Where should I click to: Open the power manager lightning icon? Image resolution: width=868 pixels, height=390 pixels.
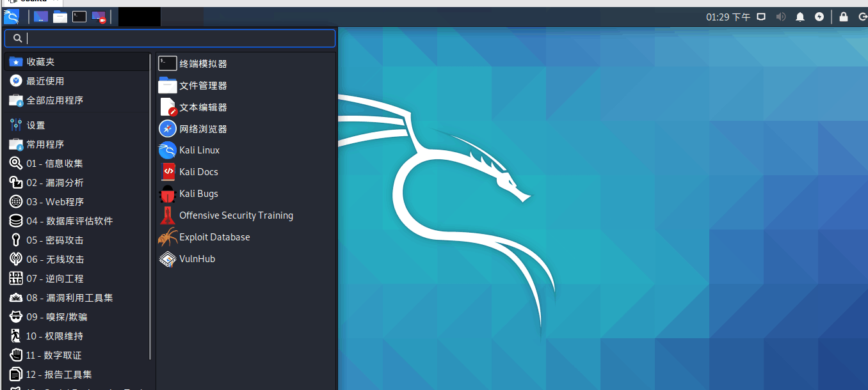click(819, 17)
